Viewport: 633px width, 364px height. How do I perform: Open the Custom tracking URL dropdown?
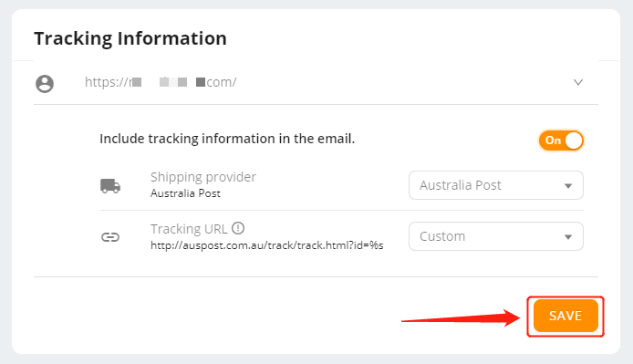(496, 236)
